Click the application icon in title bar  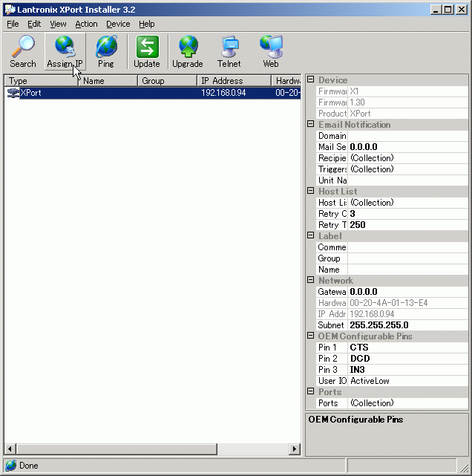tap(10, 10)
